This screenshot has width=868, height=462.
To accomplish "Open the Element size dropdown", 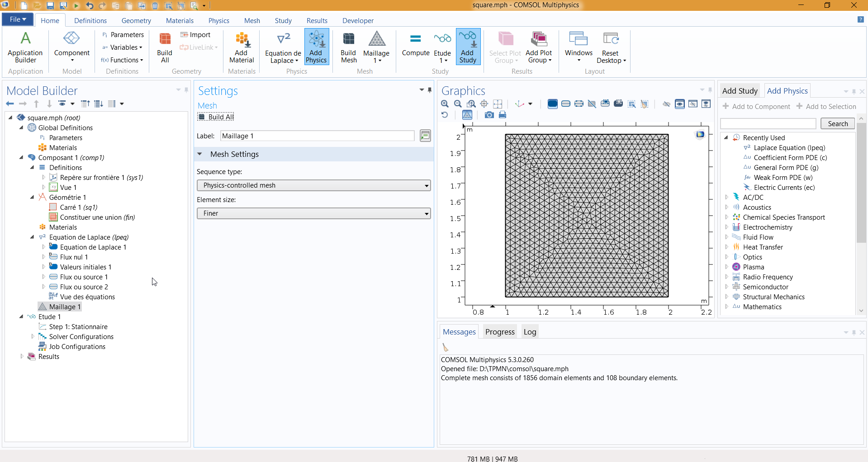I will (313, 213).
